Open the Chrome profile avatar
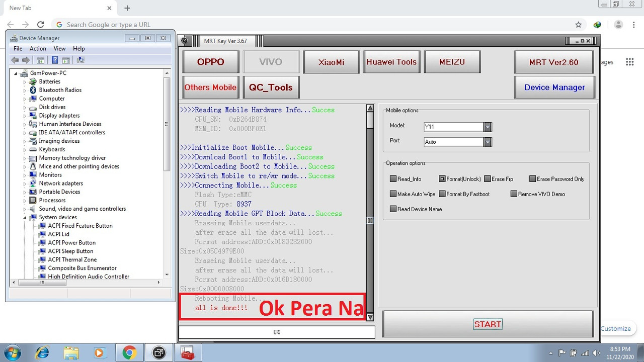Viewport: 644px width, 362px height. tap(618, 25)
